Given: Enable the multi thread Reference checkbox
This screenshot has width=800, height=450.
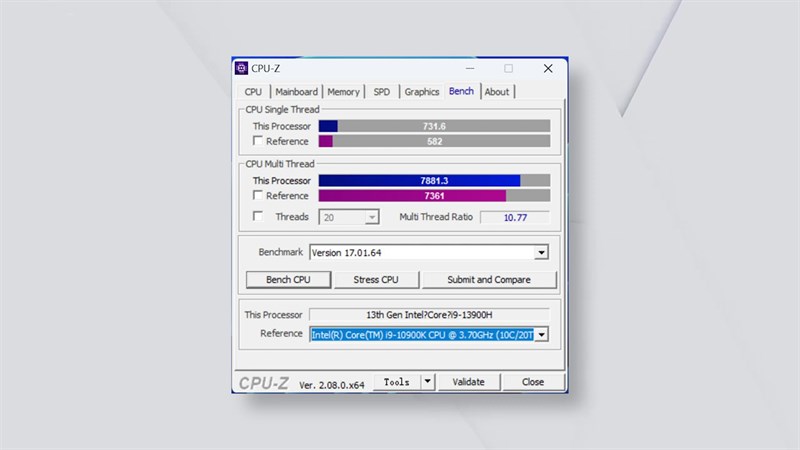Looking at the screenshot, I should click(x=258, y=196).
